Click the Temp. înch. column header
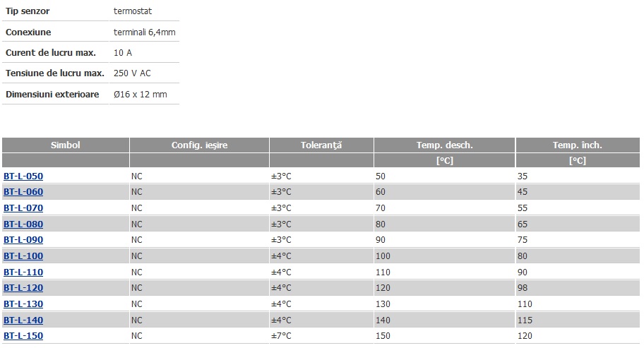The image size is (644, 348). 578,145
